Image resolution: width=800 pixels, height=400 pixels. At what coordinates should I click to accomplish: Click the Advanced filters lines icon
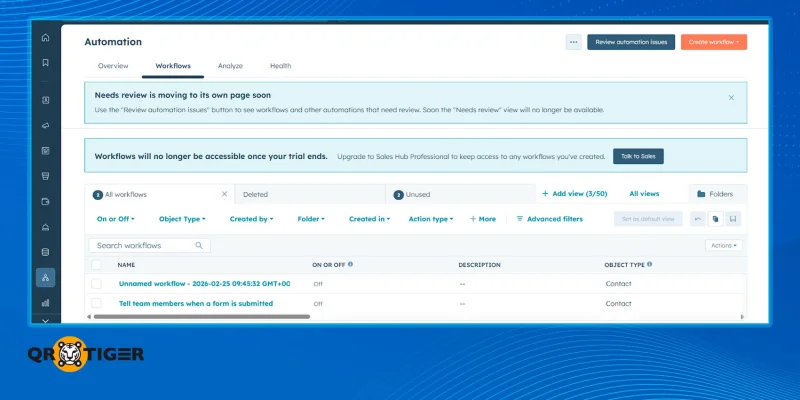pyautogui.click(x=520, y=219)
